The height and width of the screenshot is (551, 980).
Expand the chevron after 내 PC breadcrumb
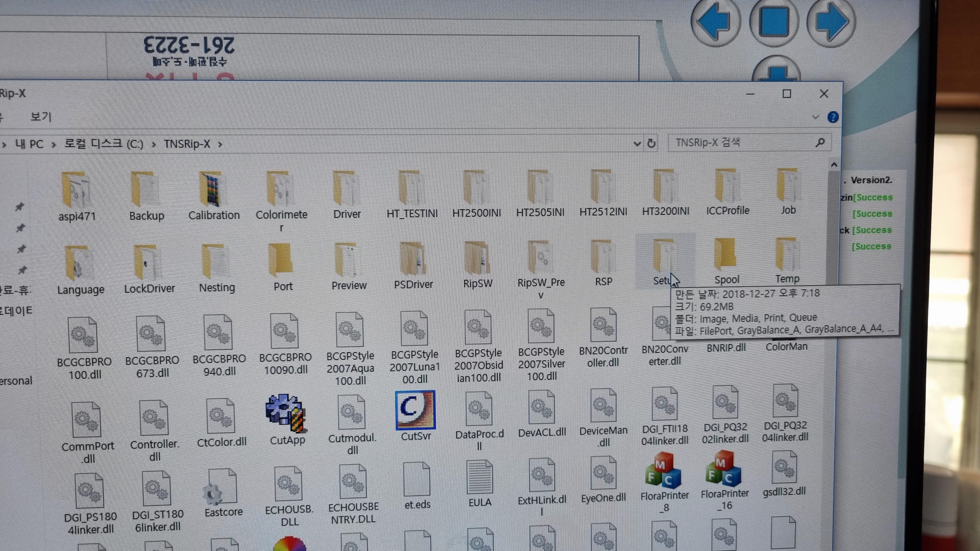[x=54, y=145]
